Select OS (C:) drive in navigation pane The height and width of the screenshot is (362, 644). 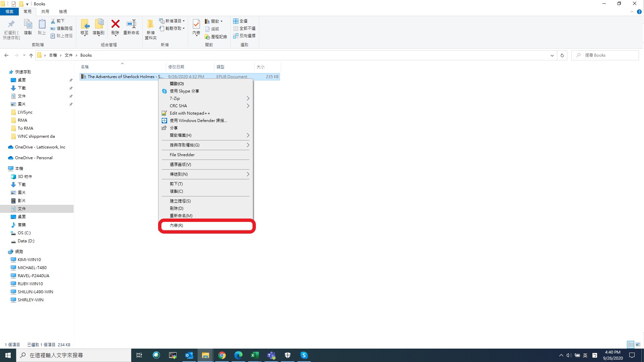pyautogui.click(x=24, y=233)
